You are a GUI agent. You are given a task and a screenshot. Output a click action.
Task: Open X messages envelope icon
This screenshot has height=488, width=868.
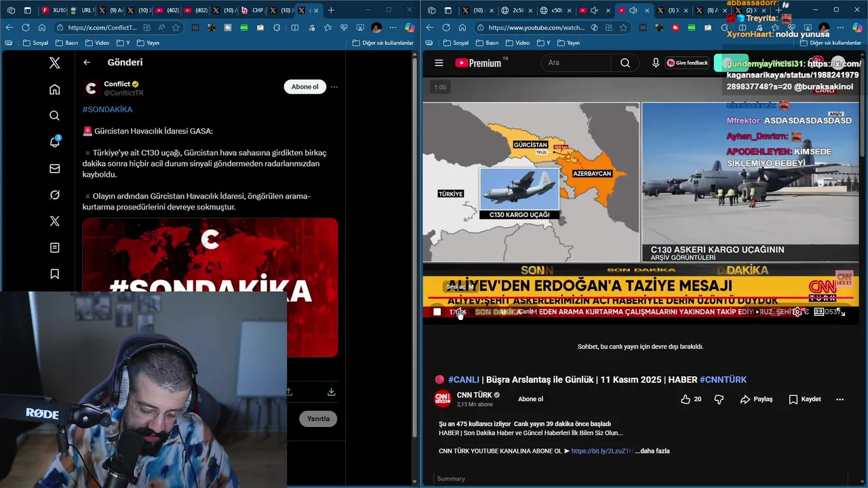pos(55,169)
